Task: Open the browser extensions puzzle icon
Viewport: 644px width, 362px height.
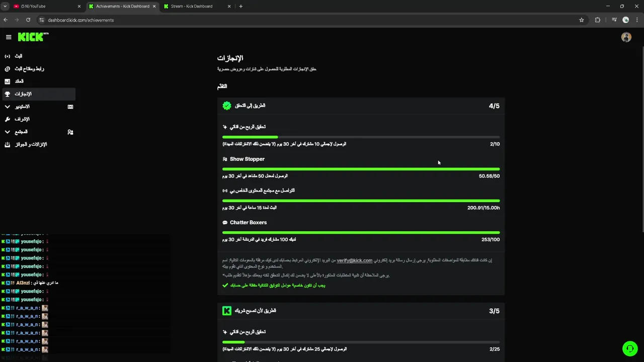Action: pos(598,20)
